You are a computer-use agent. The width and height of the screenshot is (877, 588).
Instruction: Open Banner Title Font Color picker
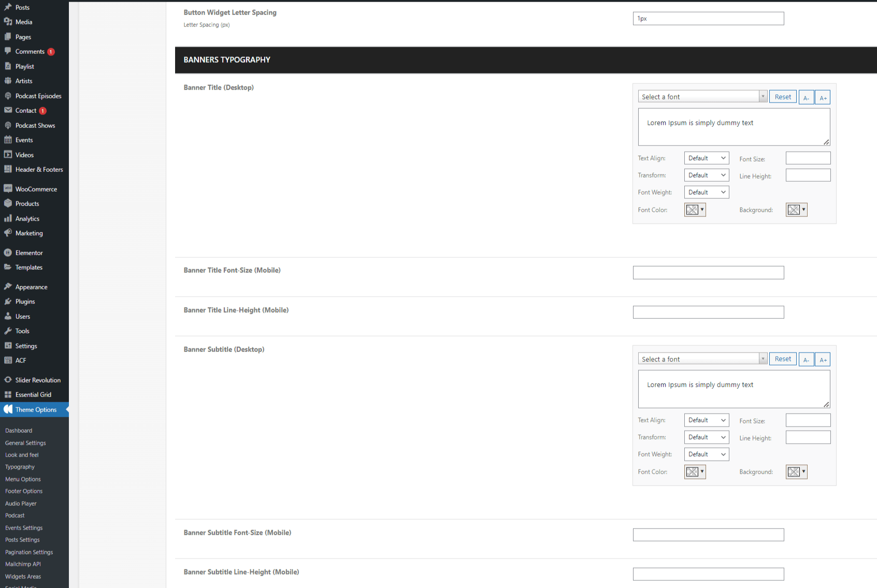pyautogui.click(x=695, y=210)
